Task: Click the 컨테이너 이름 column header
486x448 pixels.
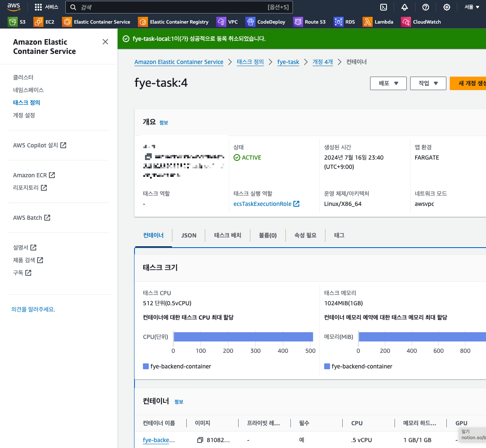Action: pos(158,423)
